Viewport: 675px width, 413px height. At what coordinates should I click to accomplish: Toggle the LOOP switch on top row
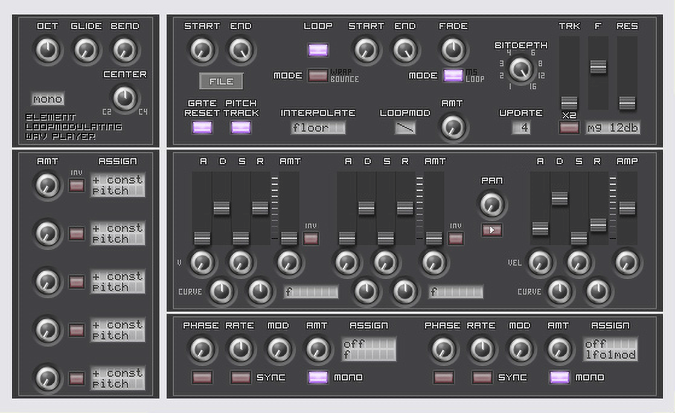click(x=318, y=50)
